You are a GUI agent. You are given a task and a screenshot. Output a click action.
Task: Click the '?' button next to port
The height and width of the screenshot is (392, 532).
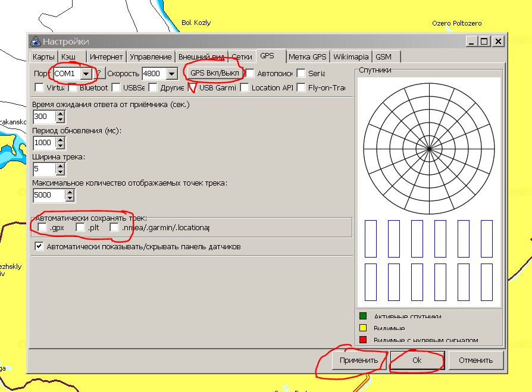(101, 73)
